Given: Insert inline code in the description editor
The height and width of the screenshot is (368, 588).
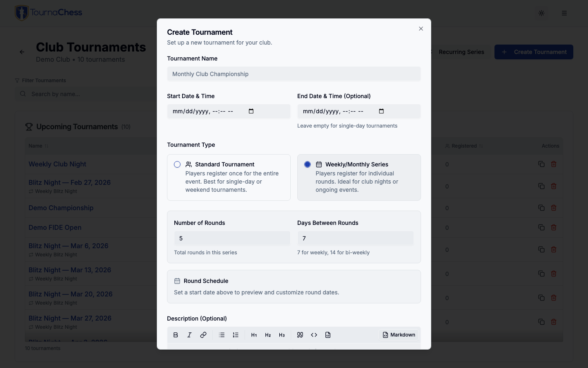Looking at the screenshot, I should click(x=314, y=335).
